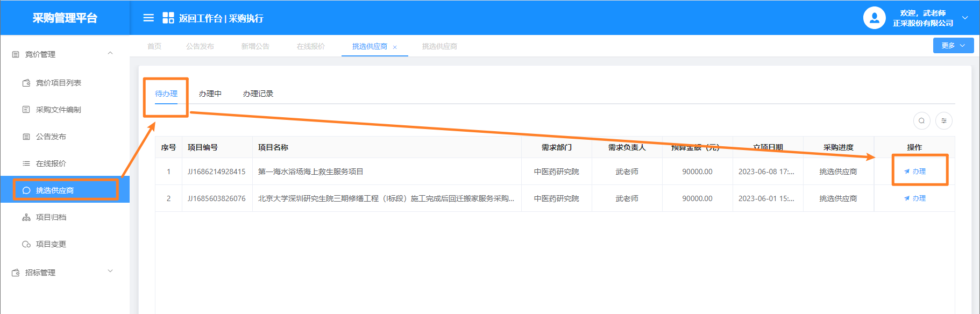Switch to the 办理中 tab
Image resolution: width=980 pixels, height=314 pixels.
(x=210, y=94)
